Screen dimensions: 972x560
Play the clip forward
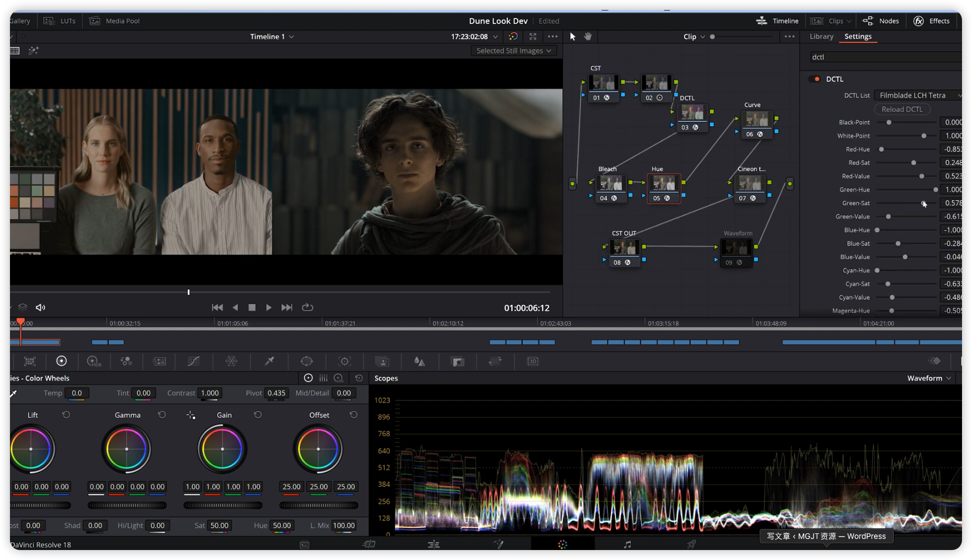[x=269, y=307]
